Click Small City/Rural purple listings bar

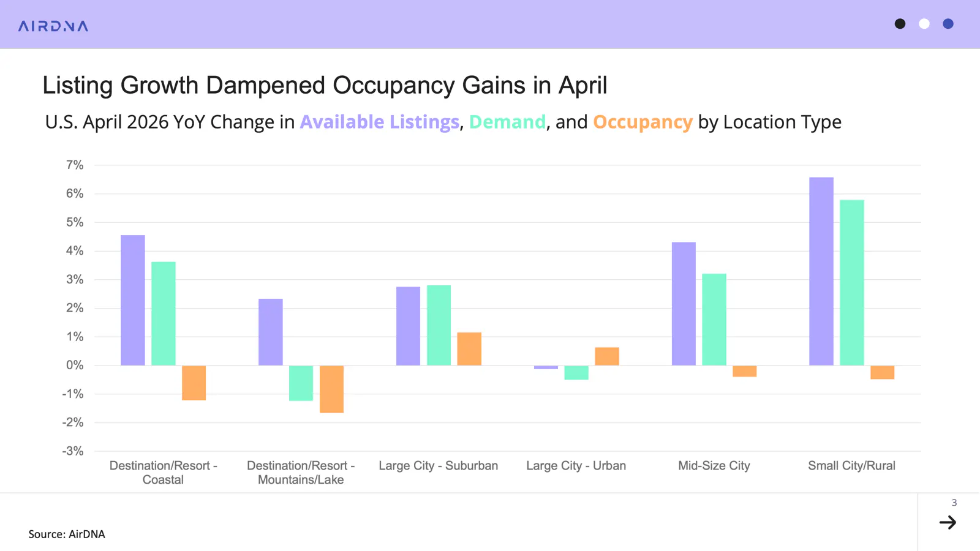[x=821, y=271]
